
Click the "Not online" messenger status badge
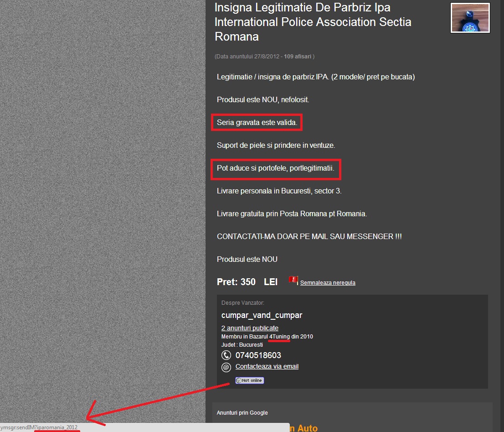point(249,380)
